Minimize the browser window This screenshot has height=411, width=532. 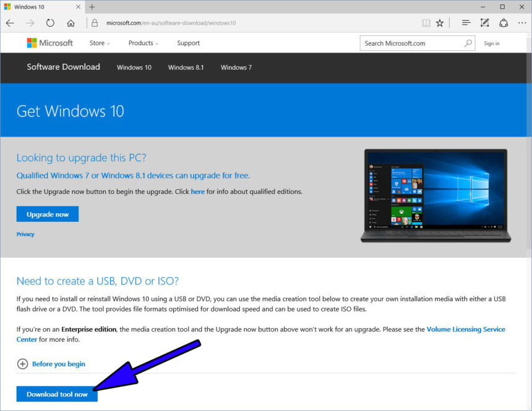[483, 7]
